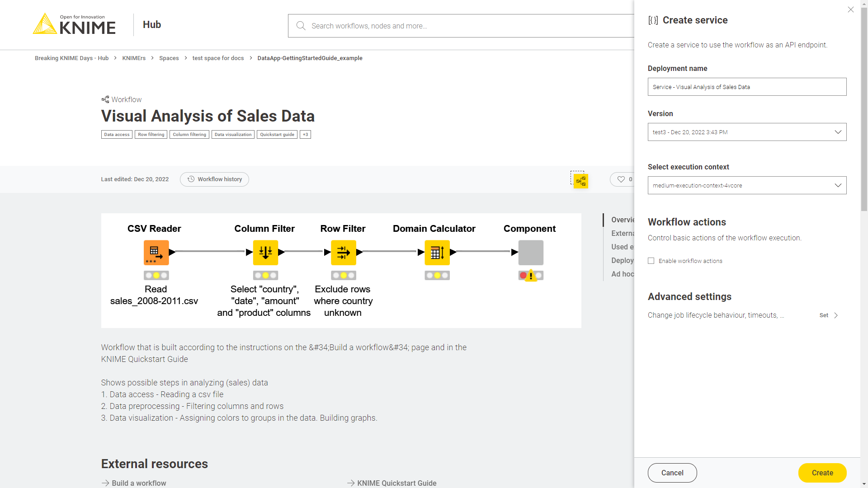Click the Cancel button

672,473
